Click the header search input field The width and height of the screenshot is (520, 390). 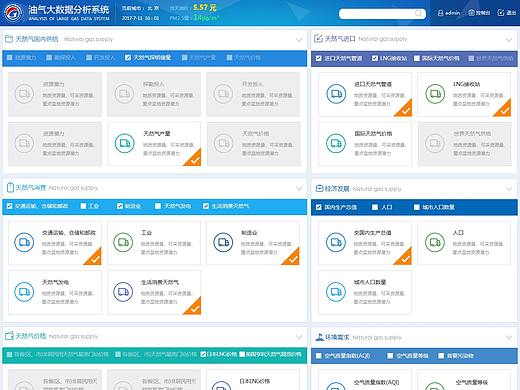(382, 14)
